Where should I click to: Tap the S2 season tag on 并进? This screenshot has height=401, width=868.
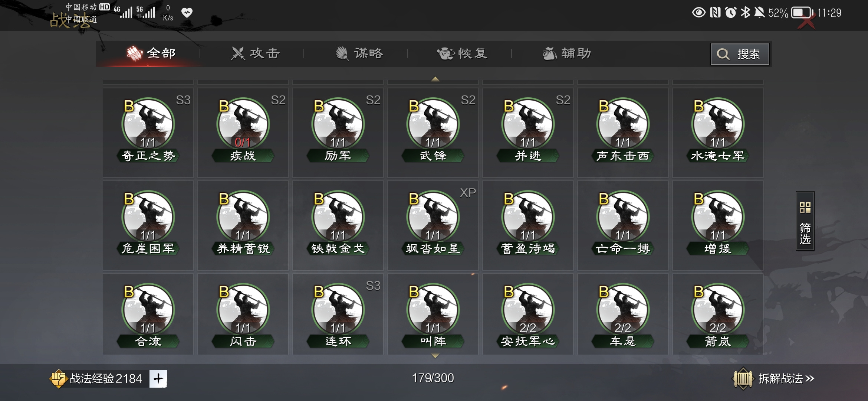coord(563,100)
